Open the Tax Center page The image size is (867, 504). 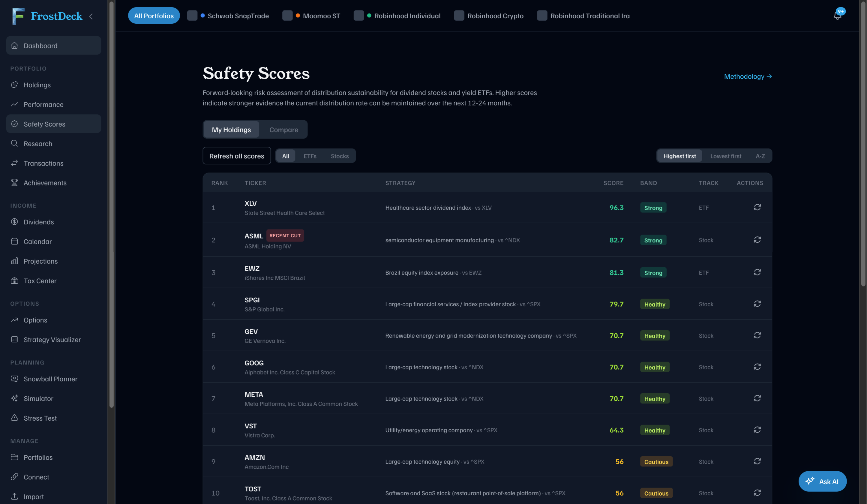point(54,281)
